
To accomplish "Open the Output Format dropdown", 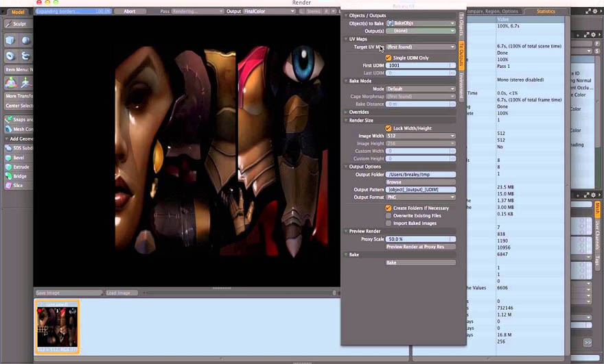I will click(421, 197).
